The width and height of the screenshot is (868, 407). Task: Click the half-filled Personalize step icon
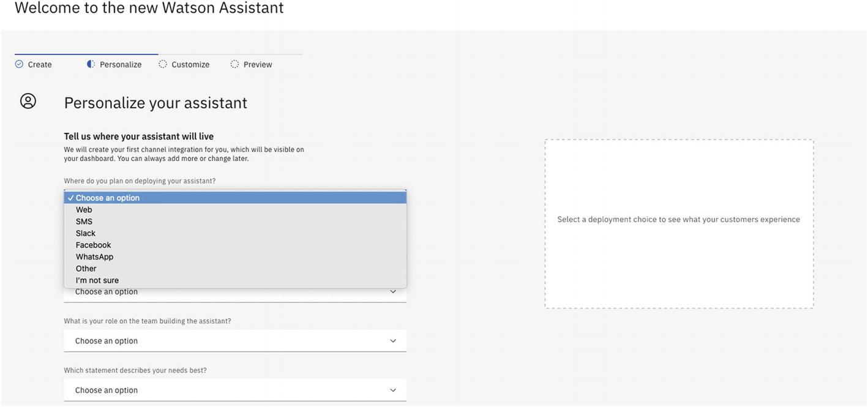pyautogui.click(x=91, y=64)
